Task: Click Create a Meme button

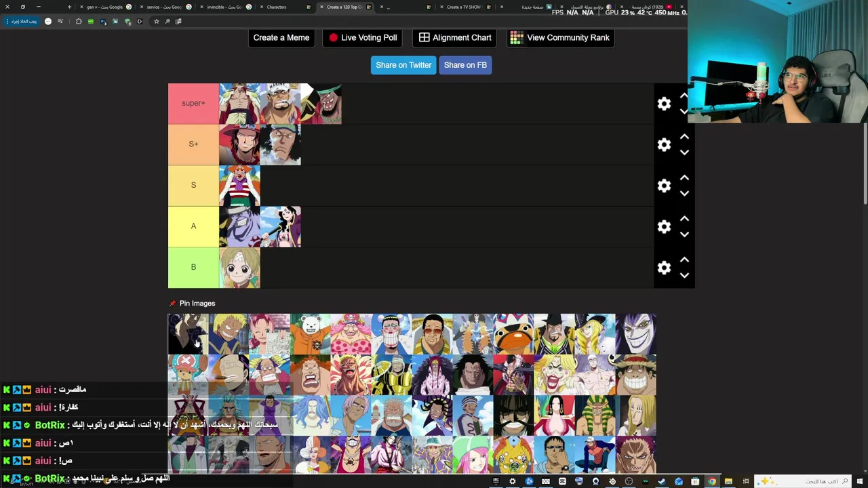Action: pyautogui.click(x=281, y=38)
